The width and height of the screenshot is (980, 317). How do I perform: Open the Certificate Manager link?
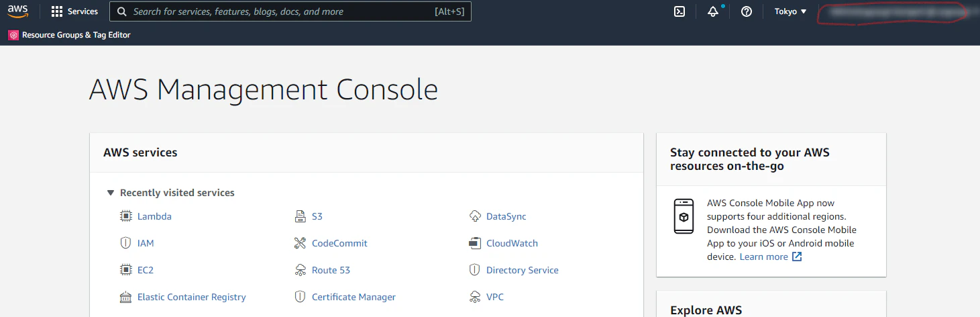tap(353, 297)
